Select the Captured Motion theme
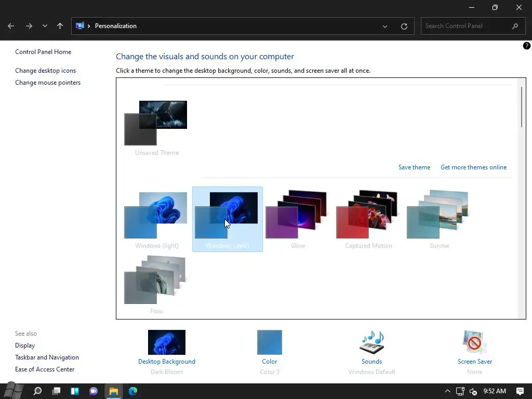This screenshot has height=399, width=532. coord(368,219)
